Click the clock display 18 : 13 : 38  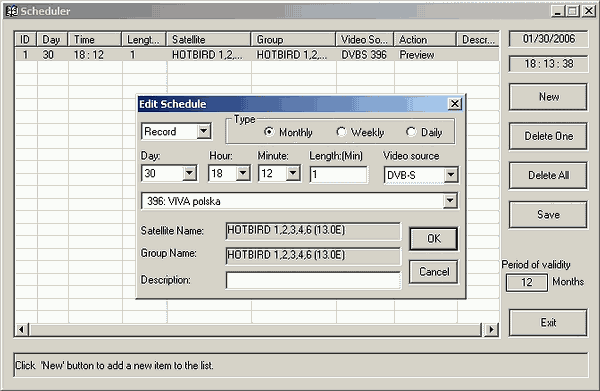549,64
